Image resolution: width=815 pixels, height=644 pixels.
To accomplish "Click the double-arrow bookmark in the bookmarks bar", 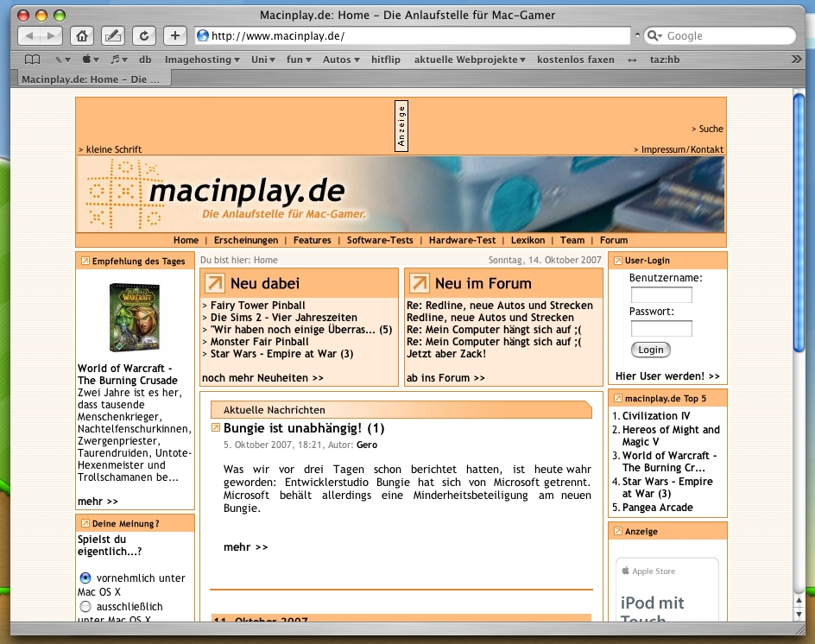I will coord(632,60).
